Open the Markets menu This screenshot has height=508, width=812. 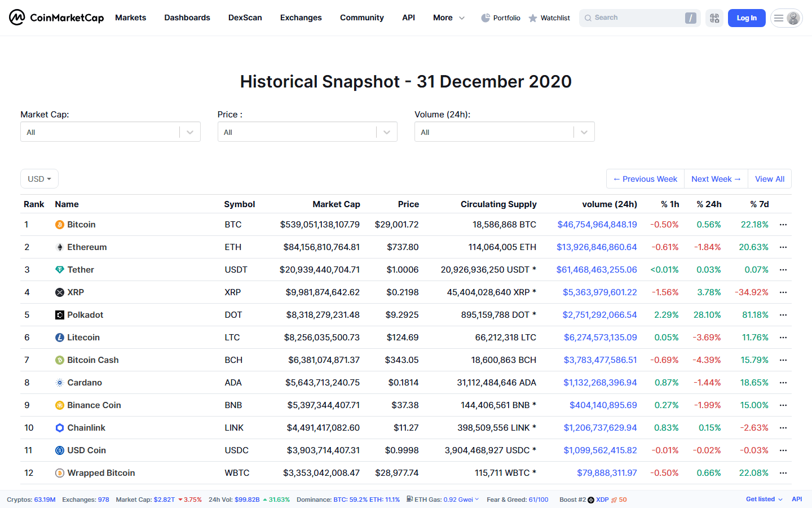130,17
